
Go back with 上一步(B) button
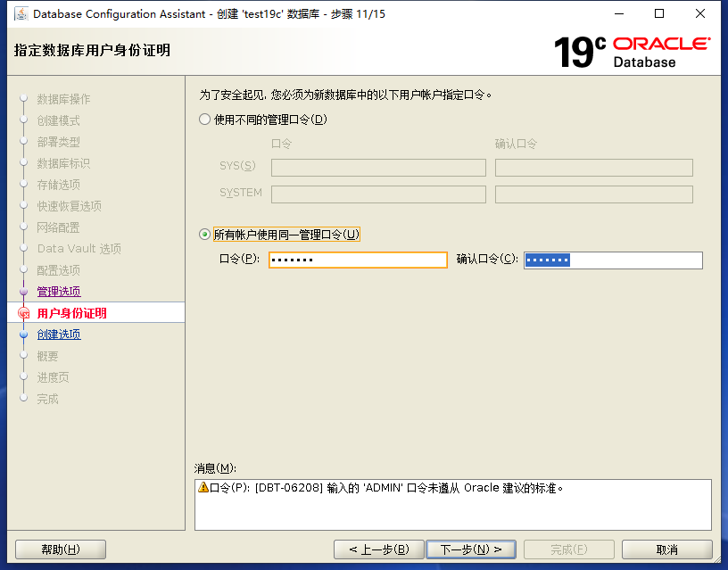[379, 549]
